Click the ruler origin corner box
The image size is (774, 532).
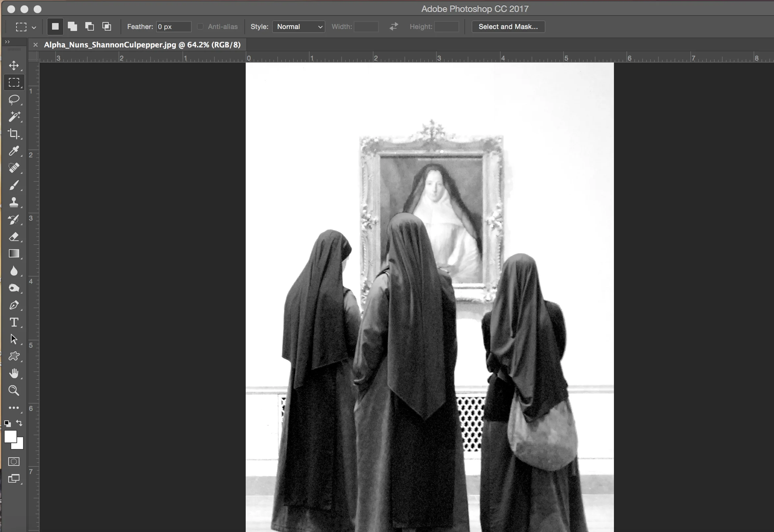[33, 57]
